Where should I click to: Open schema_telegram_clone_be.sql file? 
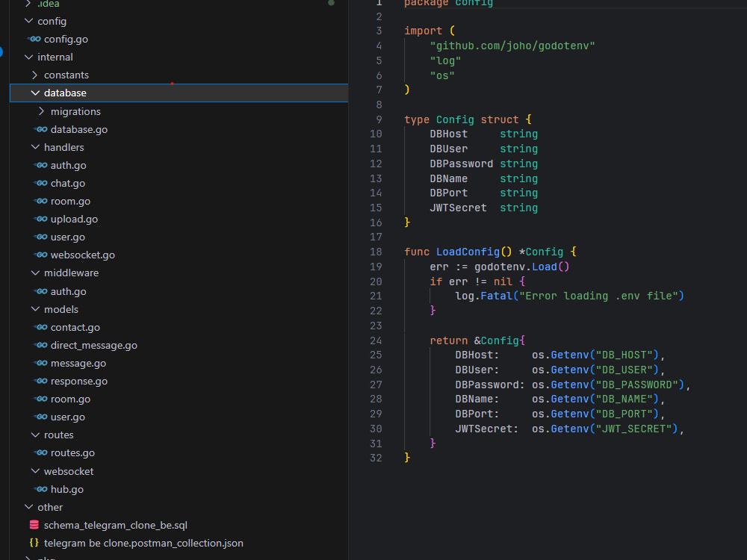(x=115, y=525)
